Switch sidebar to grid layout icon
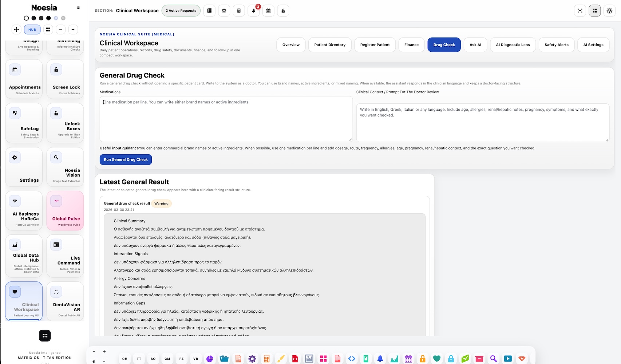Viewport: 621px width, 364px height. click(x=48, y=29)
